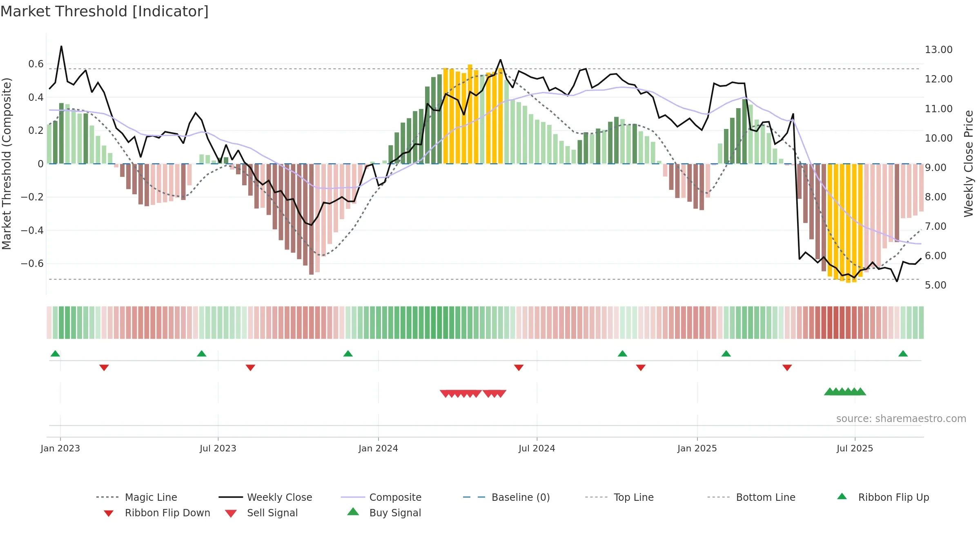Click the Jul 2025 x-axis label
This screenshot has height=551, width=980.
(855, 448)
